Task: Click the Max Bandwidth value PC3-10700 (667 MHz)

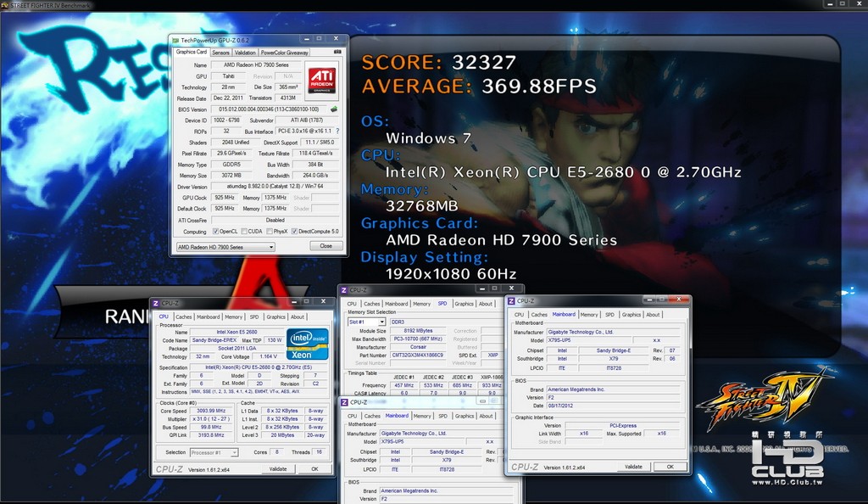Action: [x=417, y=339]
